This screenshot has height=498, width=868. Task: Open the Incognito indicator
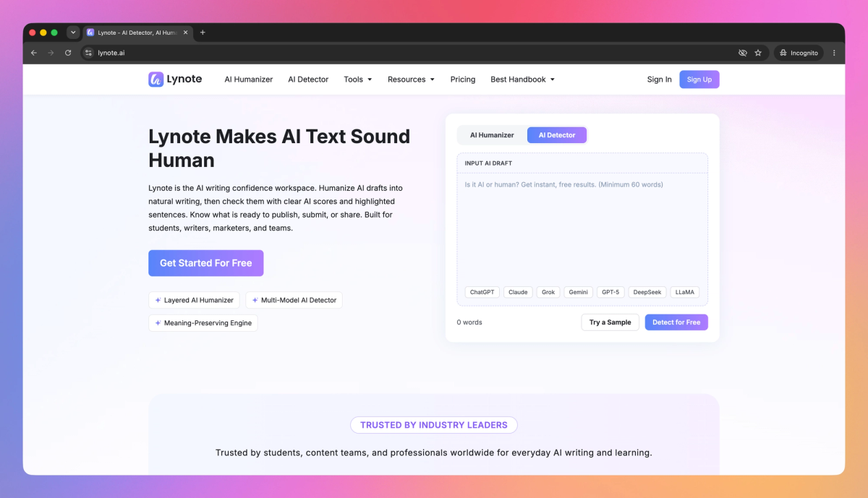tap(799, 53)
